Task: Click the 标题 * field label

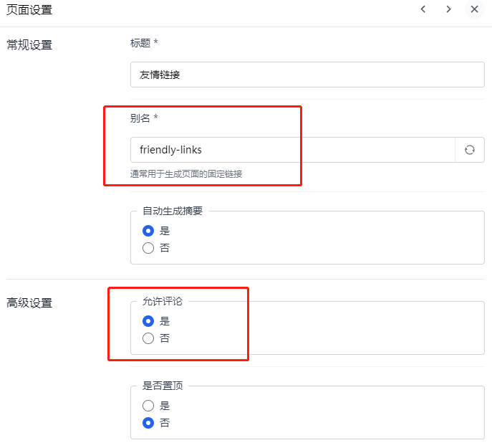Action: 144,43
